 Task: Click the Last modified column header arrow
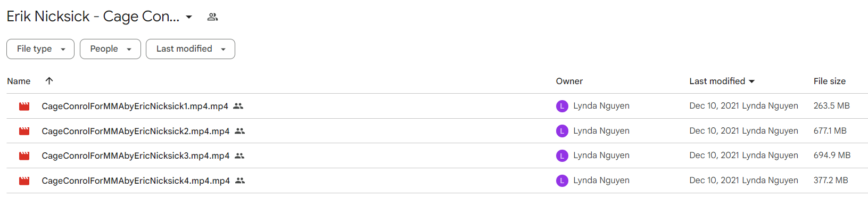[752, 81]
